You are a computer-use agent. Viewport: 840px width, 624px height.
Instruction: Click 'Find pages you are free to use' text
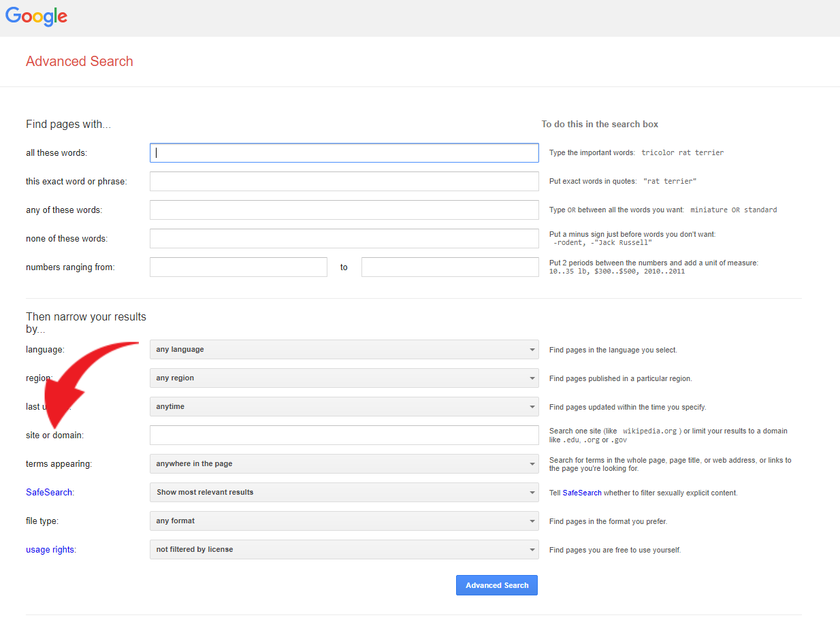click(x=615, y=550)
